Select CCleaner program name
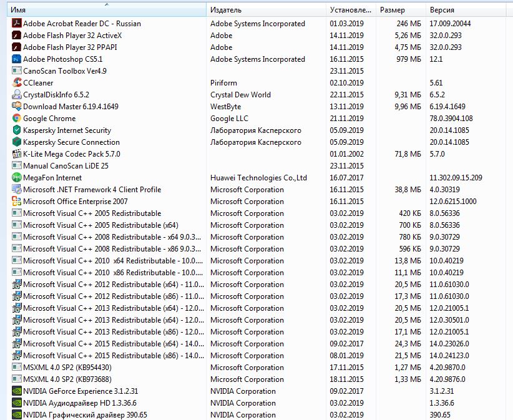Screen dimensions: 513x420 pos(38,83)
